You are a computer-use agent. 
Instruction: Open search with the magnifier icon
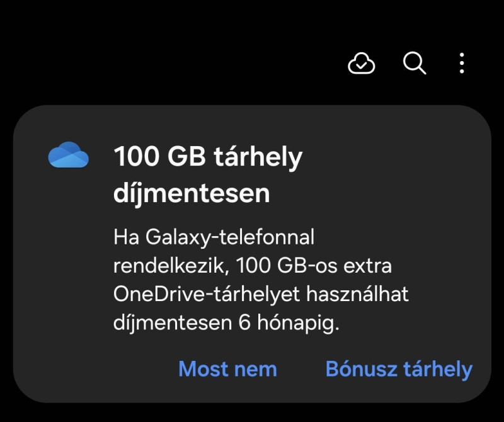tap(415, 63)
